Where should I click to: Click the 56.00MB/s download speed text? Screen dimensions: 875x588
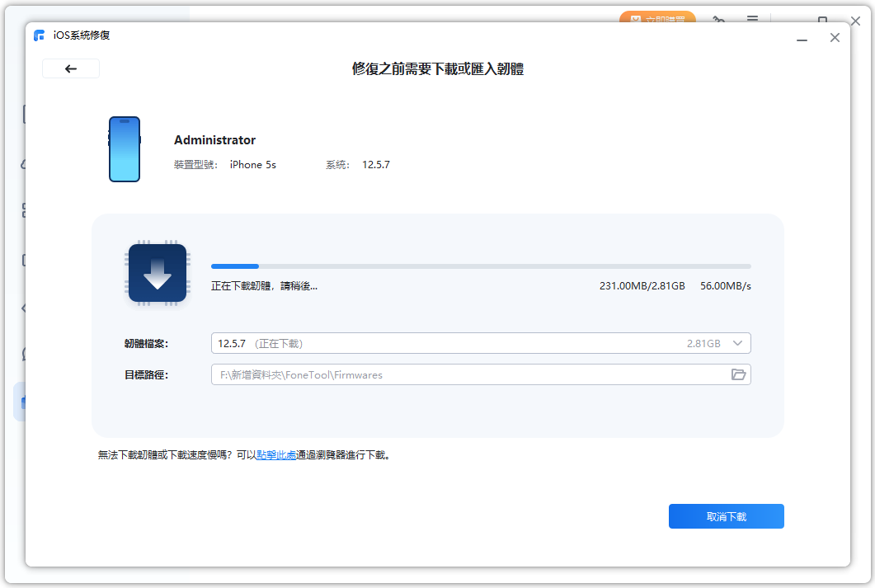point(725,286)
